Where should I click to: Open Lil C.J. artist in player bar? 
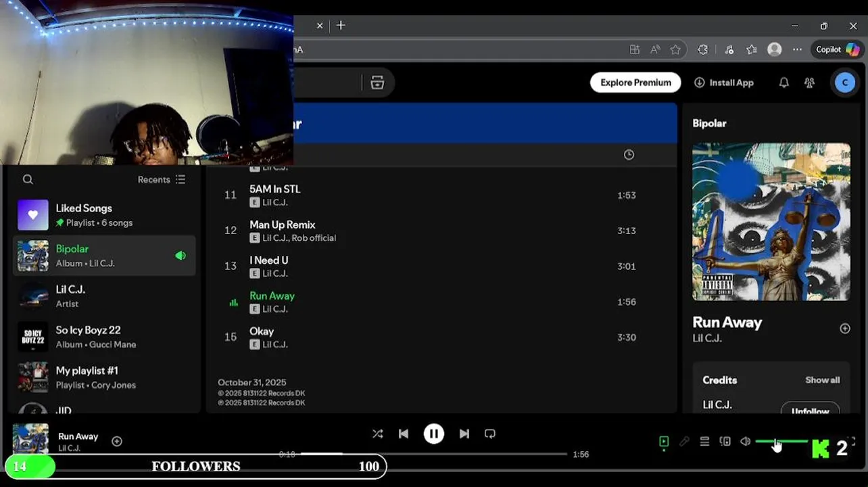[69, 448]
